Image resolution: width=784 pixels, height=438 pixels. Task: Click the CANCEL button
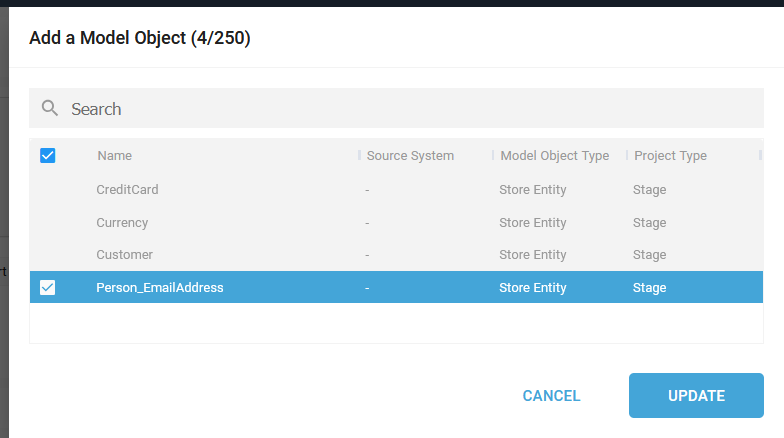coord(552,396)
